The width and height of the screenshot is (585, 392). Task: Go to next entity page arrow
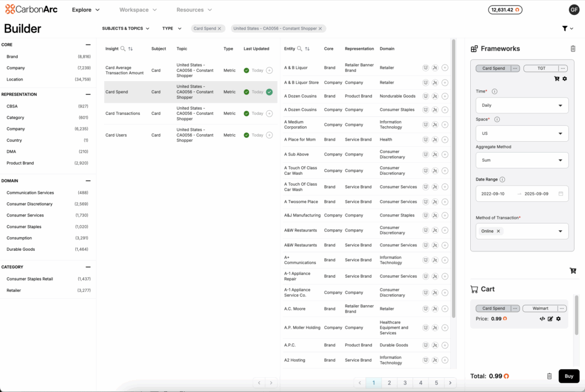point(450,383)
